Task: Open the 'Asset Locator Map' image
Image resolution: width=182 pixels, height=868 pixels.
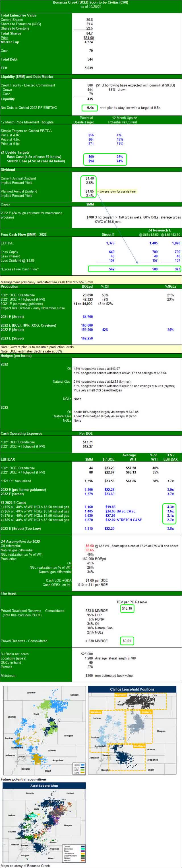Action: point(44,822)
